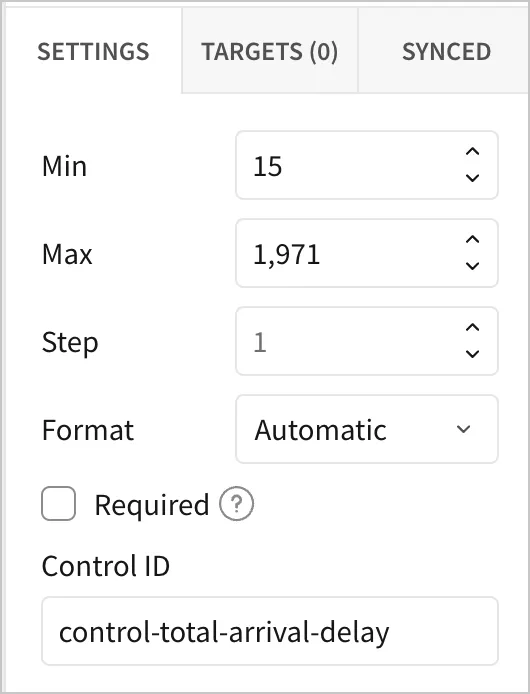The height and width of the screenshot is (694, 530).
Task: Show help for the Required option
Action: tap(236, 504)
